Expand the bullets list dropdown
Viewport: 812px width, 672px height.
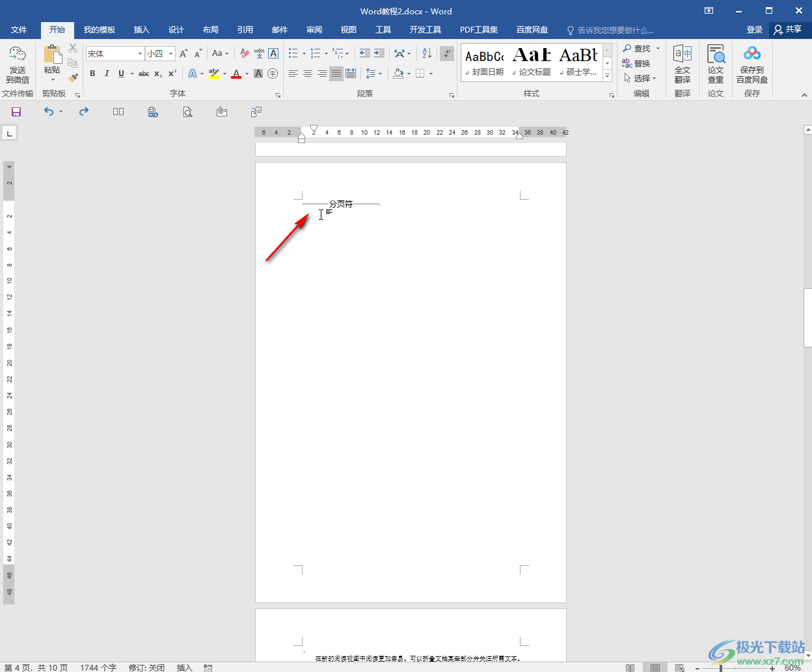tap(304, 53)
